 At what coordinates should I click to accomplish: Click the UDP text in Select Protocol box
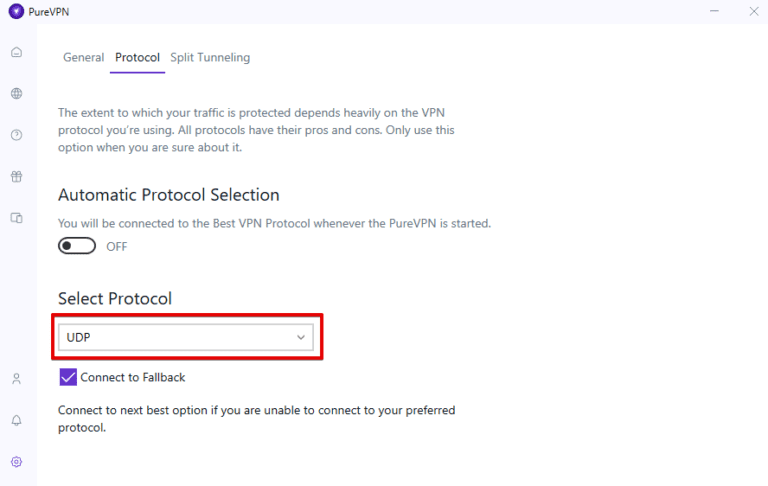[79, 338]
